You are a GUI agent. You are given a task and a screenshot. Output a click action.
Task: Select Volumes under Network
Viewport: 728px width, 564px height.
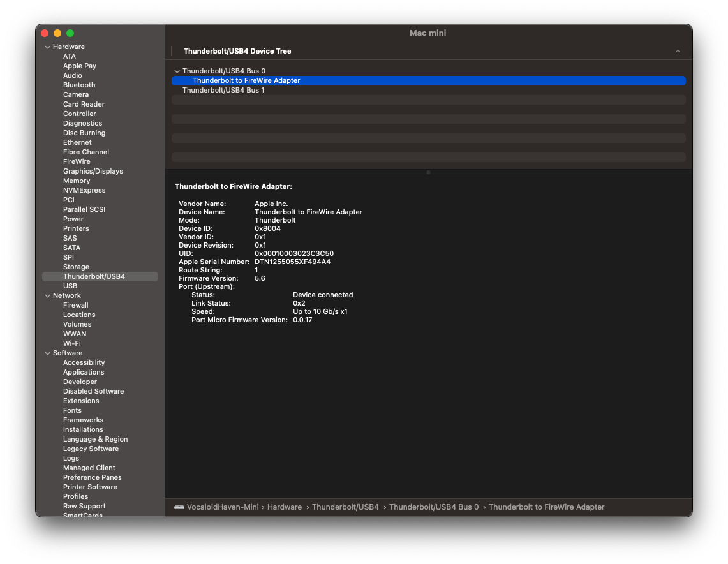(x=77, y=325)
